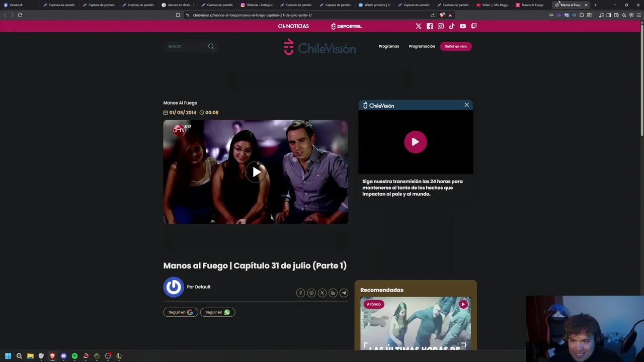Click the browser reload icon
Screen dimensions: 644x362
click(20, 15)
